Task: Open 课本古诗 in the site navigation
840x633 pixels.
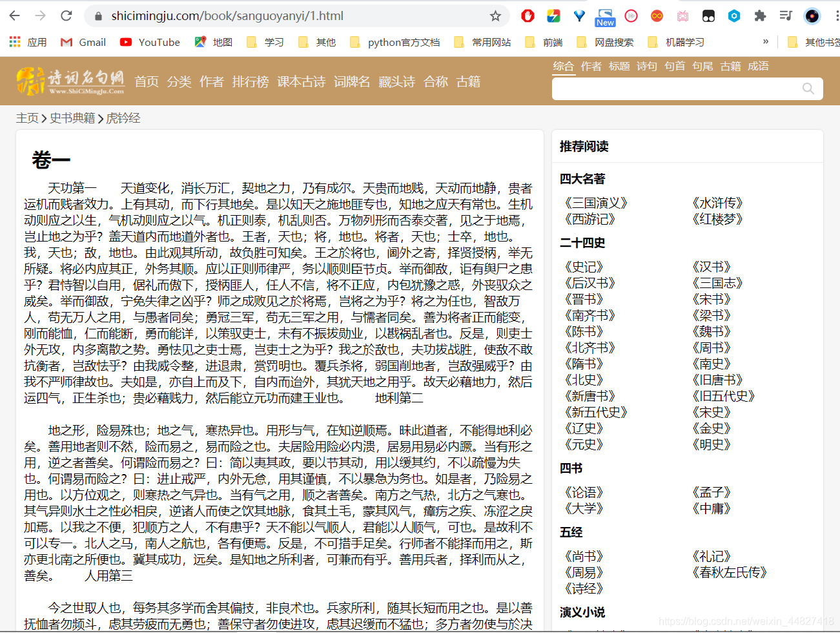Action: 302,81
